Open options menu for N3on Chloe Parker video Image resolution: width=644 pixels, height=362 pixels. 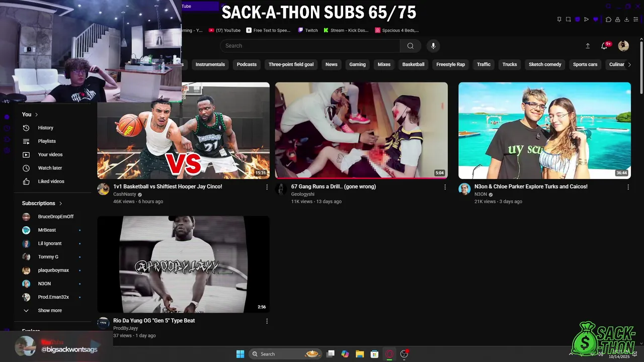click(628, 187)
